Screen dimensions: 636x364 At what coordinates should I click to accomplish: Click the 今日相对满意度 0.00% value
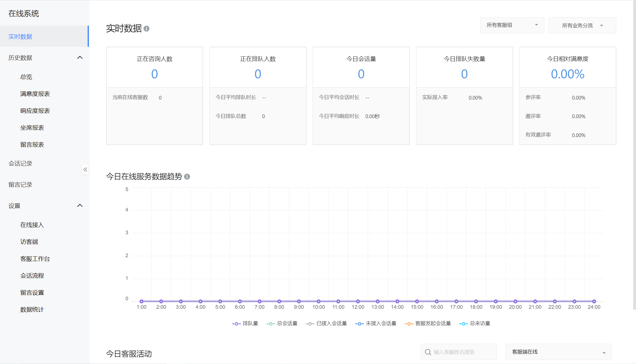[x=567, y=74]
